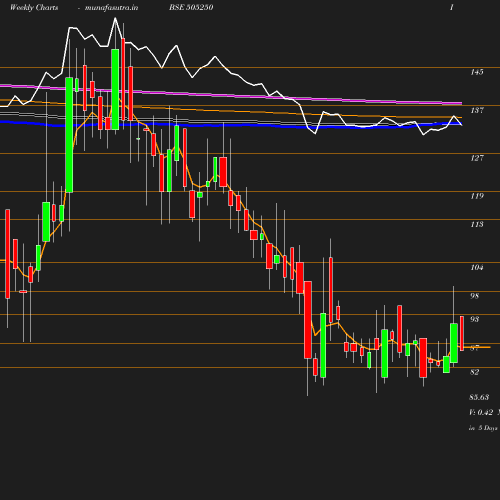Click the BSE 505250 symbol label
This screenshot has height=500, width=500.
coord(191,7)
